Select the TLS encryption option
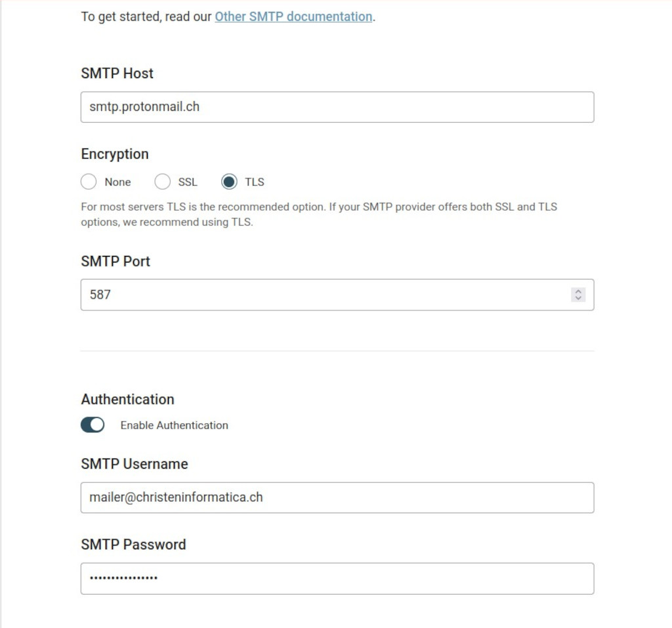The image size is (672, 628). coord(229,182)
